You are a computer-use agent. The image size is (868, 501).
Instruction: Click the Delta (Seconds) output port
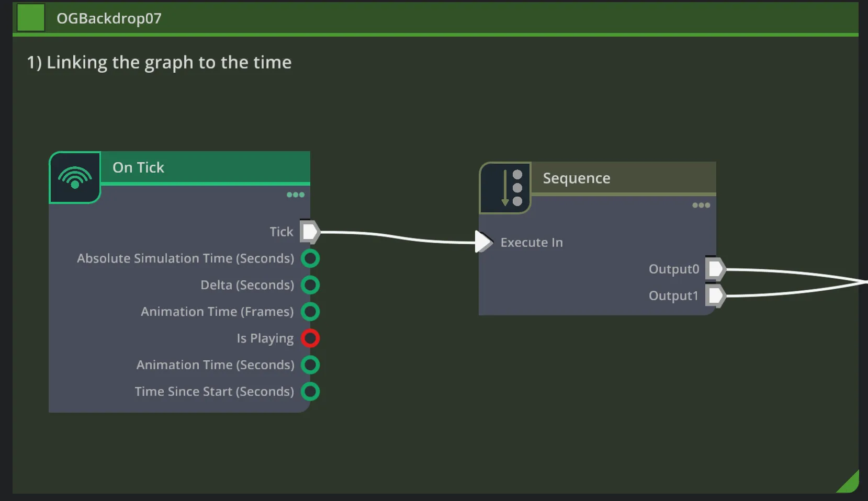(x=310, y=285)
